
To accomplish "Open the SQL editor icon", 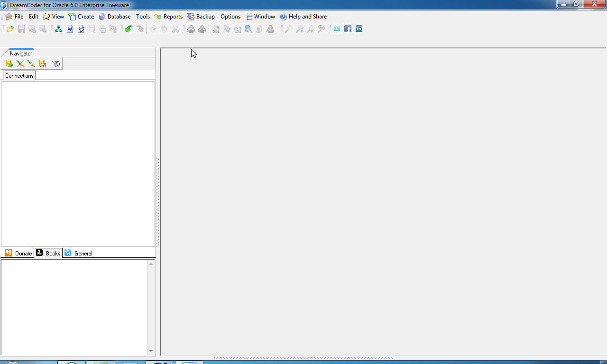I will 70,29.
